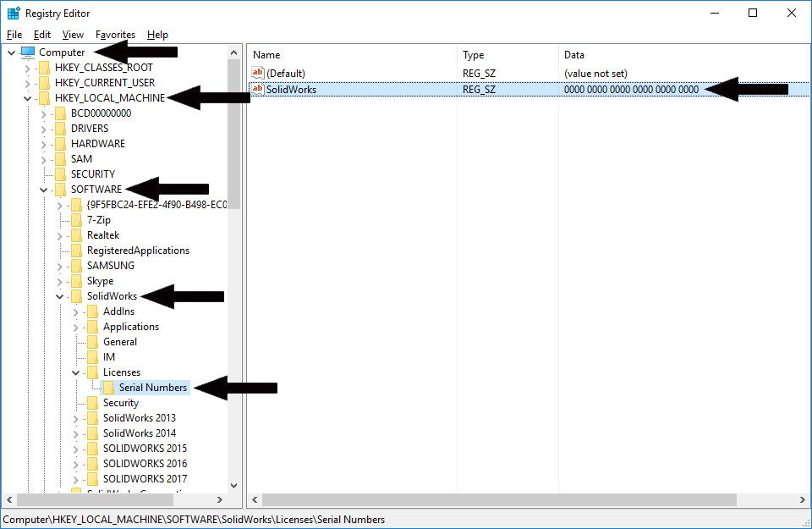Image resolution: width=812 pixels, height=529 pixels.
Task: Select the SolidWorks 2014 key
Action: point(140,433)
